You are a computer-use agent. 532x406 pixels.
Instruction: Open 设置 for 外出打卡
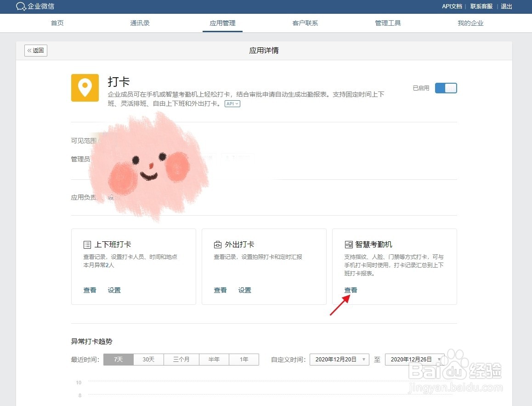(x=245, y=290)
